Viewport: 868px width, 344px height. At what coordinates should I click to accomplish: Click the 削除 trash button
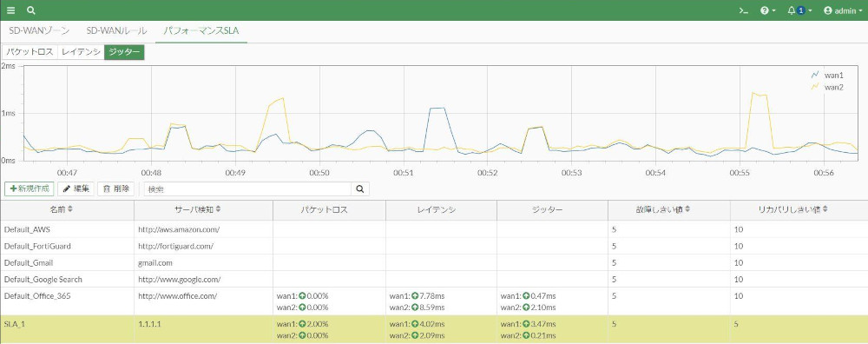115,189
